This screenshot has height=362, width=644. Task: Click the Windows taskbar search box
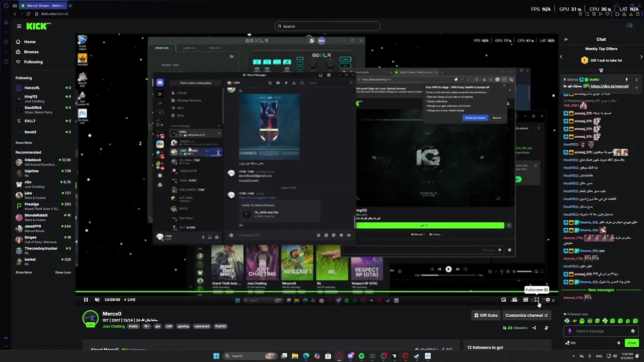[250, 356]
